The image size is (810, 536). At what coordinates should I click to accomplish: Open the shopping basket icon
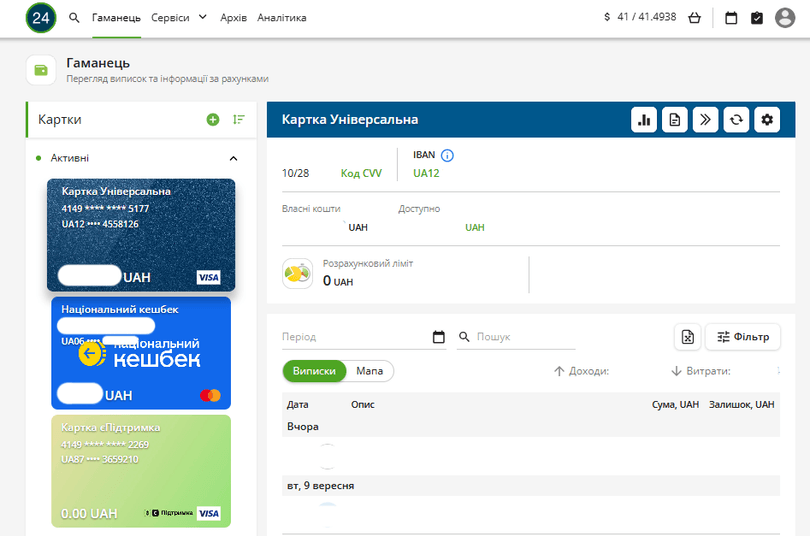click(695, 18)
